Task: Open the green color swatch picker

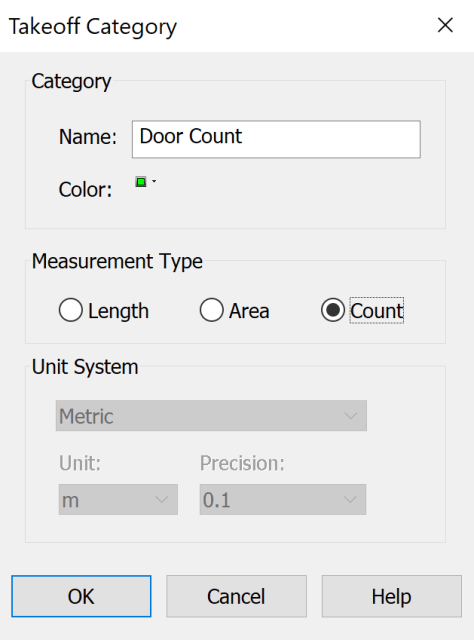Action: pyautogui.click(x=145, y=182)
